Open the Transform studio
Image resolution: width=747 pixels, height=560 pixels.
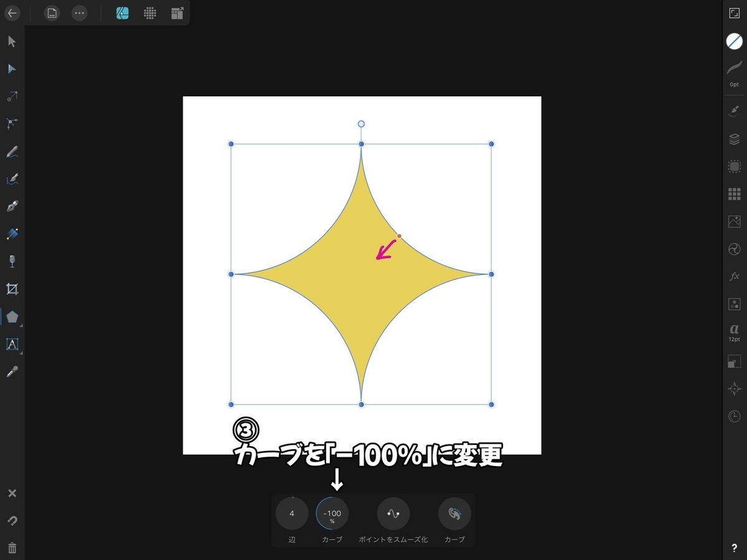coord(734,360)
